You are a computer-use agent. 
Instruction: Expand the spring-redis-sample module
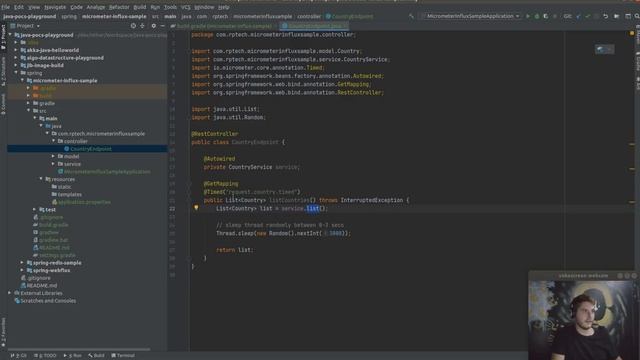click(x=22, y=263)
